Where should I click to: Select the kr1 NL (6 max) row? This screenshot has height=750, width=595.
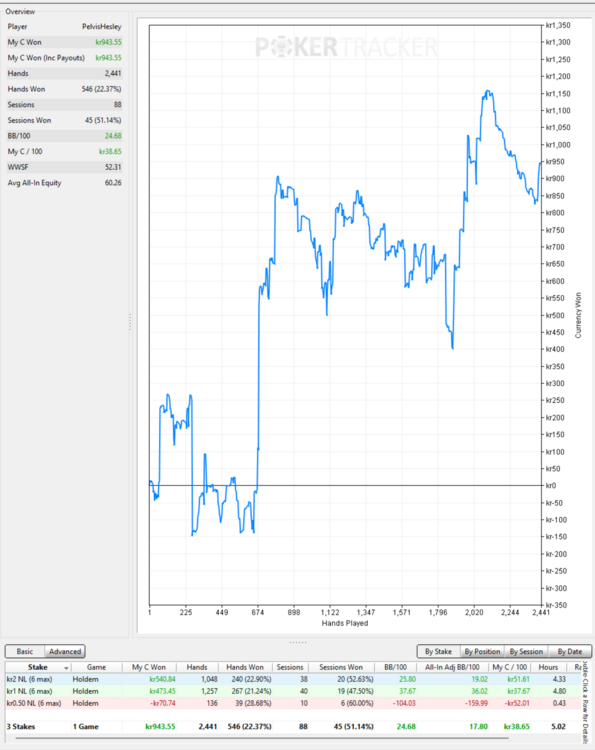click(x=293, y=691)
